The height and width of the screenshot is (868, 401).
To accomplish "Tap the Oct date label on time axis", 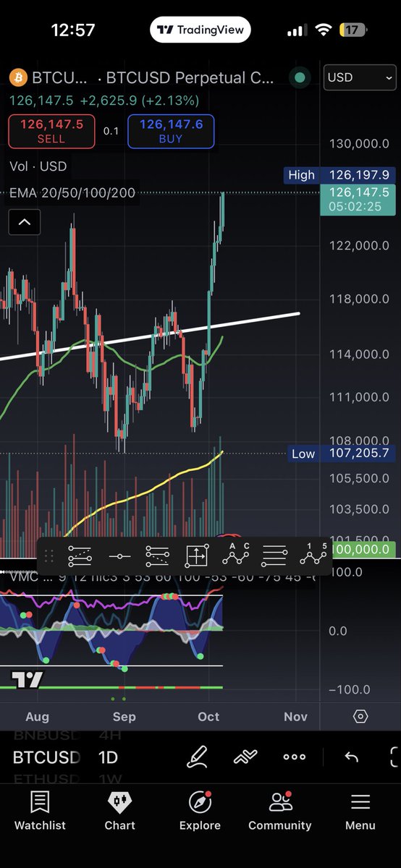I will click(x=208, y=717).
